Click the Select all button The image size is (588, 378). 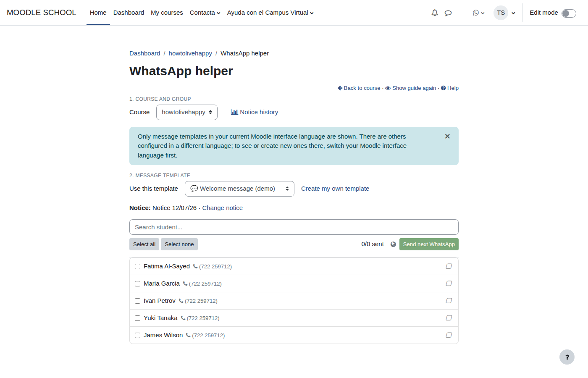coord(144,244)
